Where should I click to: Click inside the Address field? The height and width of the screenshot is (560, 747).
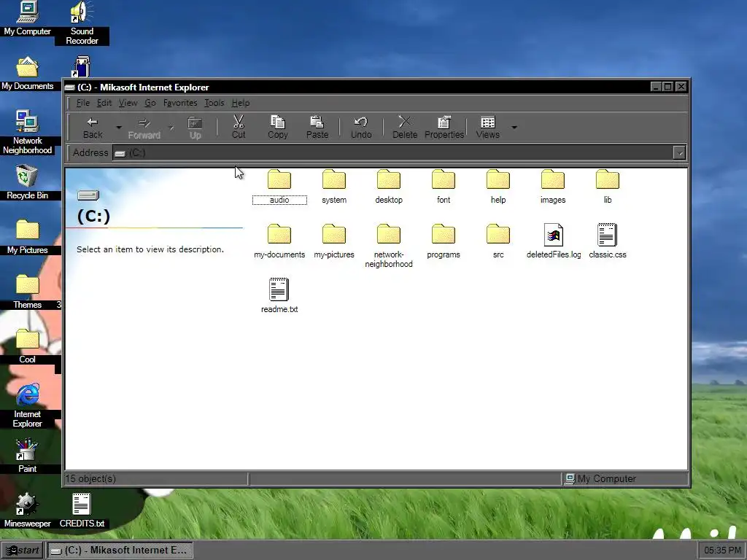392,153
